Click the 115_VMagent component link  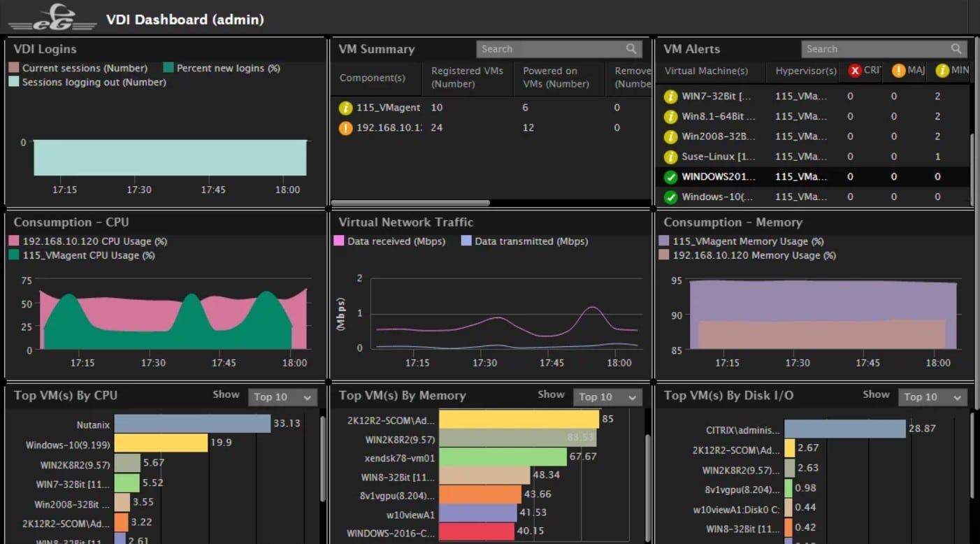click(389, 108)
